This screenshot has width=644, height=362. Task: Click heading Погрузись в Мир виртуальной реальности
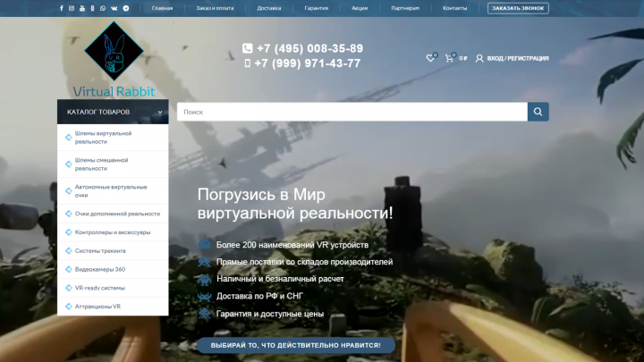tap(295, 204)
